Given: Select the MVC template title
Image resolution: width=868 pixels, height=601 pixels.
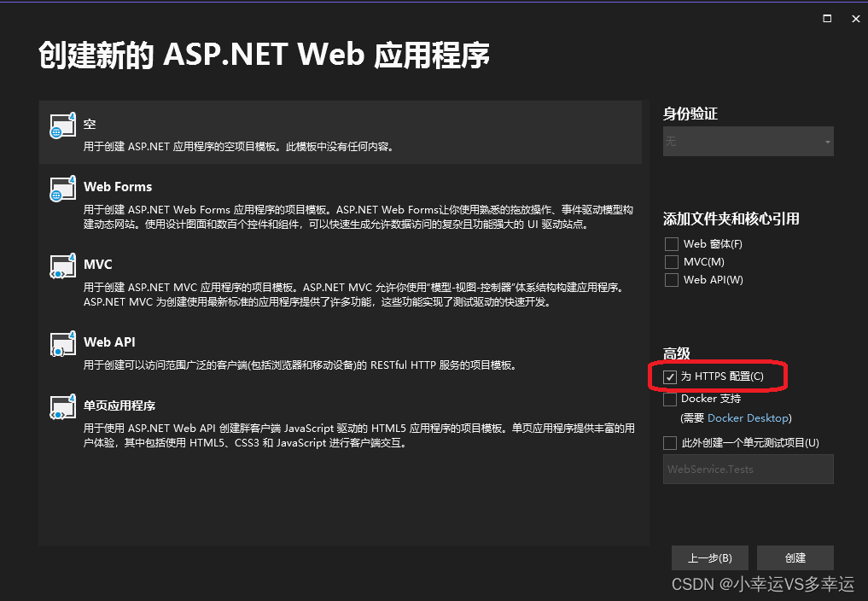Looking at the screenshot, I should [98, 265].
